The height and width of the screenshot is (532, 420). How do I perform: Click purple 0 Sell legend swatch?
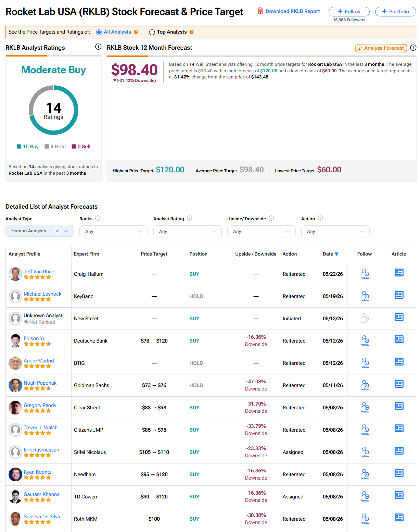[74, 147]
